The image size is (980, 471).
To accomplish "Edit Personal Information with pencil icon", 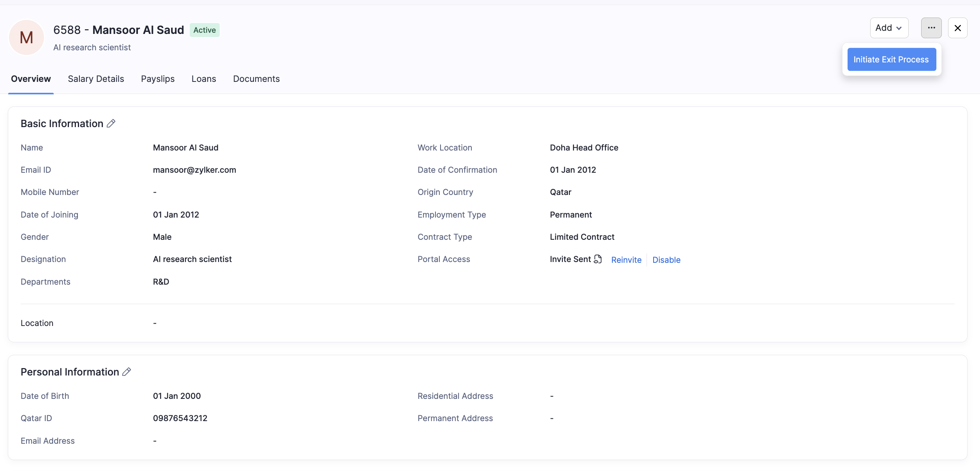I will click(x=127, y=372).
